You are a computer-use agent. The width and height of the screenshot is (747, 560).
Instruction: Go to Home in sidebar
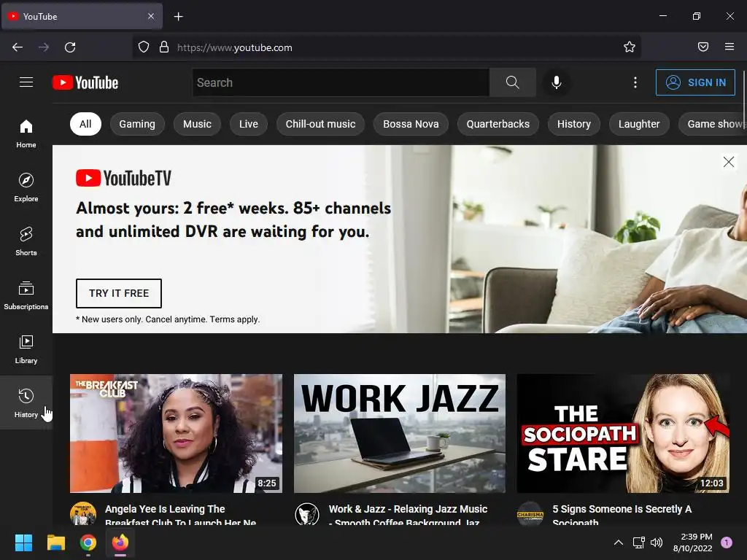coord(26,133)
